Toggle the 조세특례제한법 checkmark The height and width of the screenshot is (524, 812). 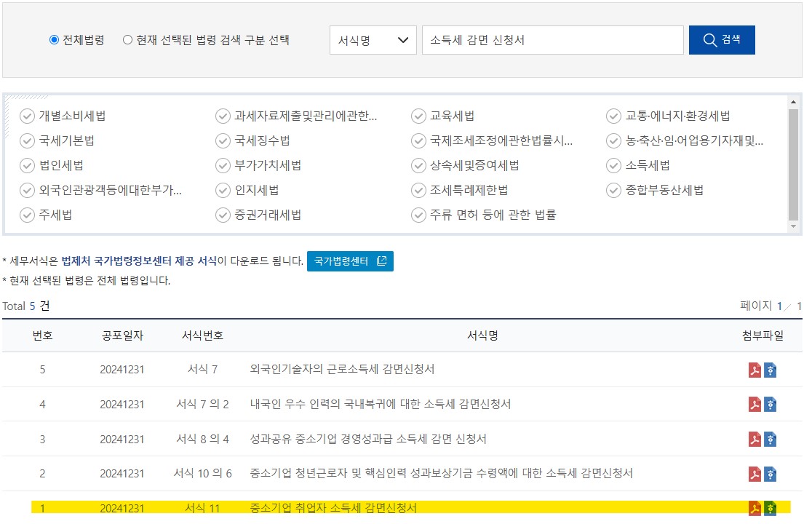pos(418,189)
